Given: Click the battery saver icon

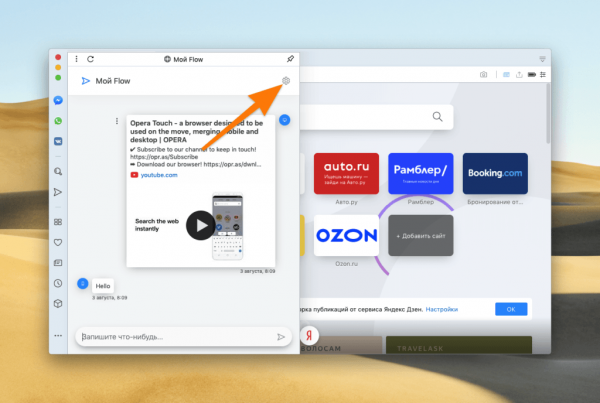Looking at the screenshot, I should tap(532, 75).
